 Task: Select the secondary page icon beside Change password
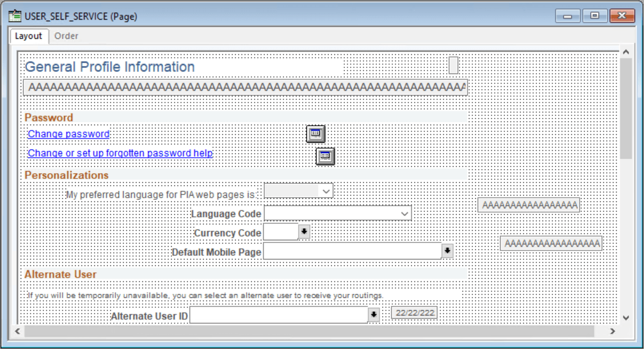pyautogui.click(x=315, y=134)
